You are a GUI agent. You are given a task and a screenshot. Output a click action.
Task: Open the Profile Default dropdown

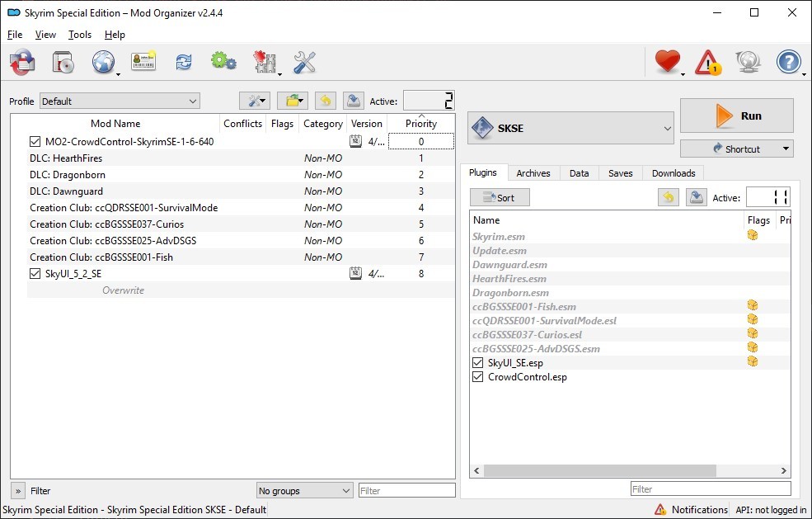[x=120, y=101]
